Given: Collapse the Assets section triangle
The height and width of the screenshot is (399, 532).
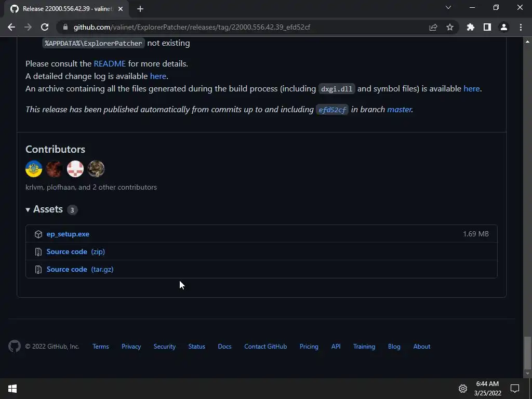Looking at the screenshot, I should pyautogui.click(x=28, y=210).
